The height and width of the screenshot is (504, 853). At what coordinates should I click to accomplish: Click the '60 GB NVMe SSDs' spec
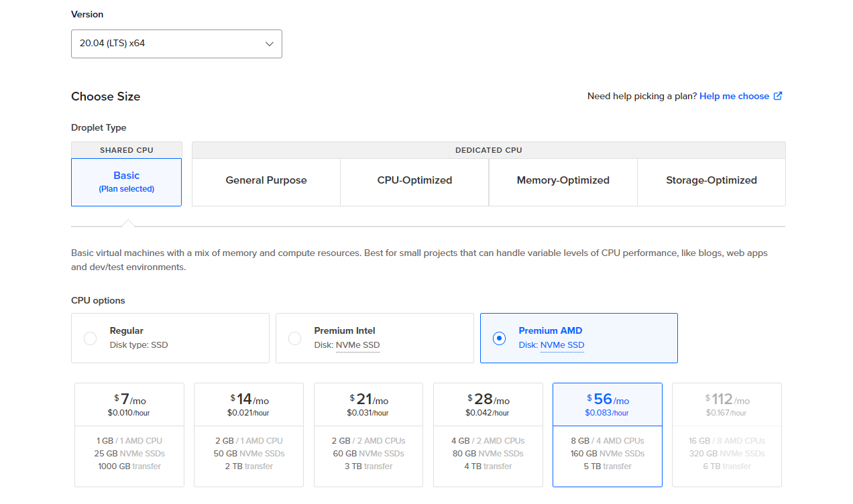[x=368, y=453]
